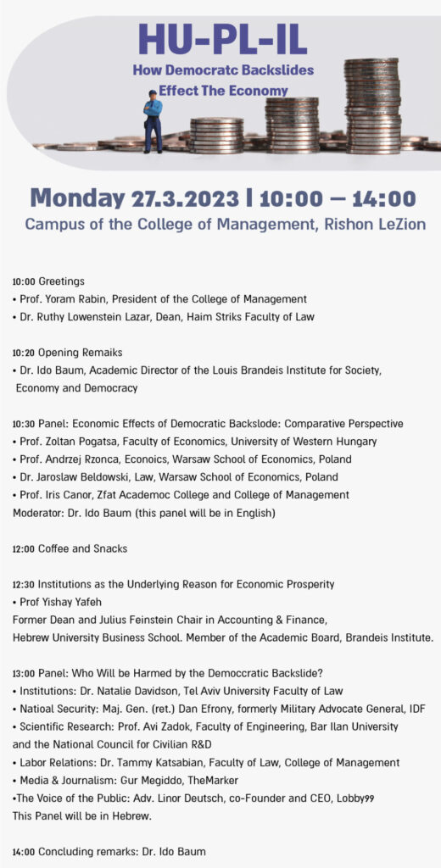Viewport: 441px width, 868px height.
Task: Click the shortest coin stack image
Action: 216,135
